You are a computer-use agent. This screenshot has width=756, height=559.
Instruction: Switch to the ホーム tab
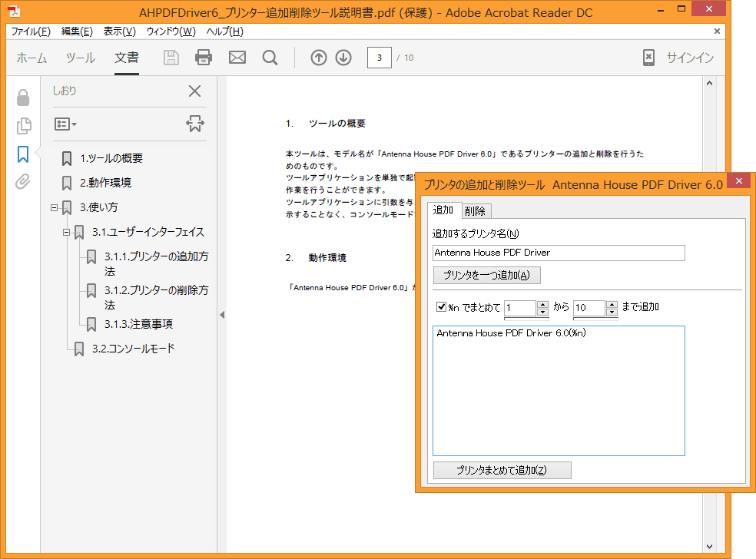click(x=31, y=58)
